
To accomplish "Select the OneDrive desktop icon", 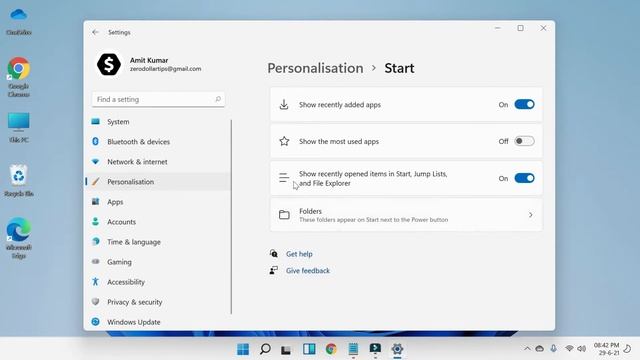I will (18, 22).
